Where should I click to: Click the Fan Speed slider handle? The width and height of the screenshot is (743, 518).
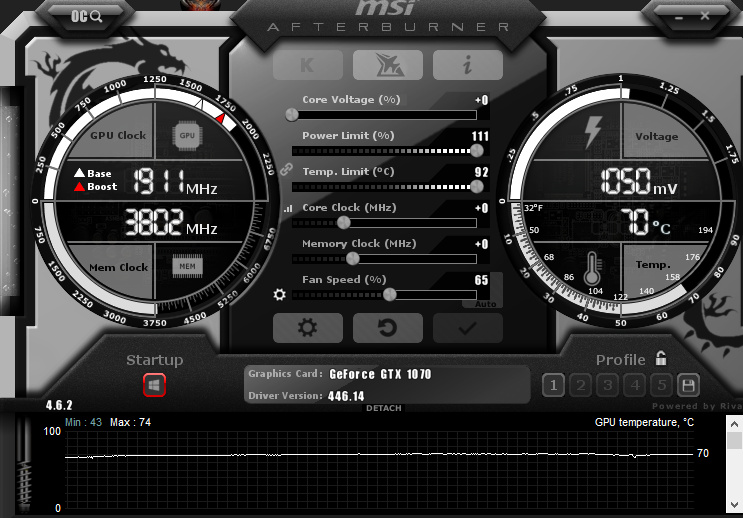(x=390, y=295)
